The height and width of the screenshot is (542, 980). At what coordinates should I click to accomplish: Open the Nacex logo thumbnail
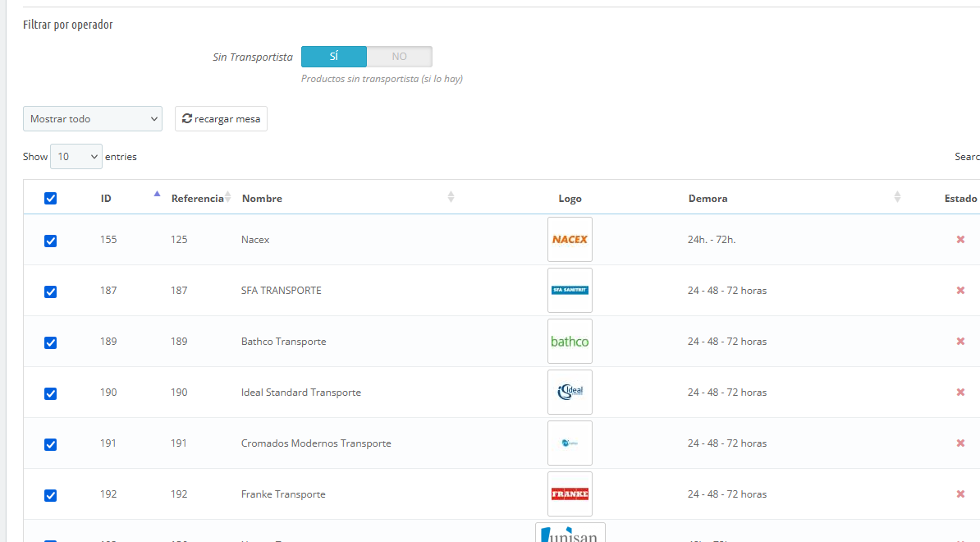[570, 240]
